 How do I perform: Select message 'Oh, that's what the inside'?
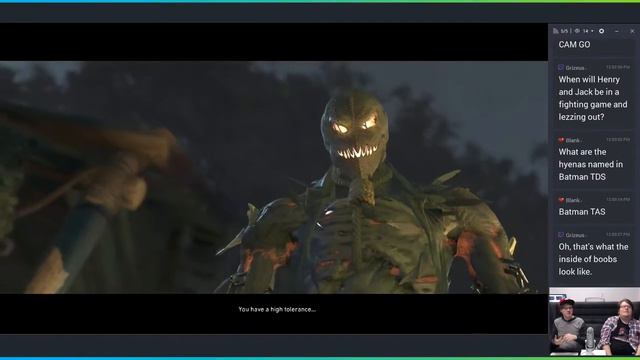[593, 259]
